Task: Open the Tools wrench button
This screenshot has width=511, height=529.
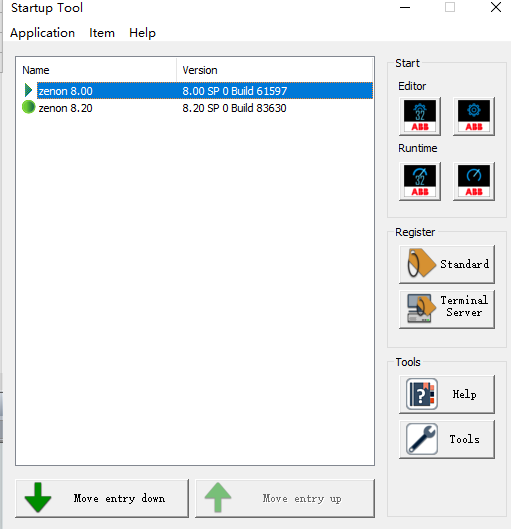Action: pos(447,439)
